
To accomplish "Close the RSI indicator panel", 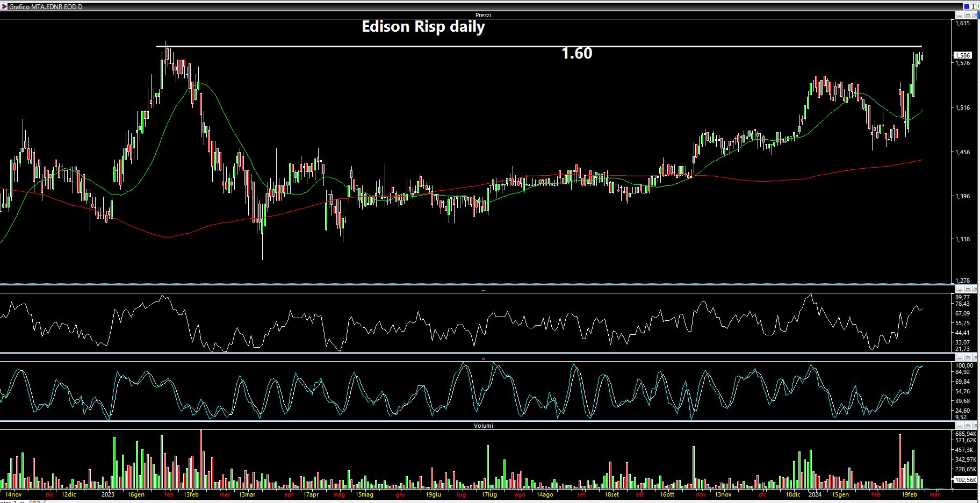I will (x=975, y=289).
